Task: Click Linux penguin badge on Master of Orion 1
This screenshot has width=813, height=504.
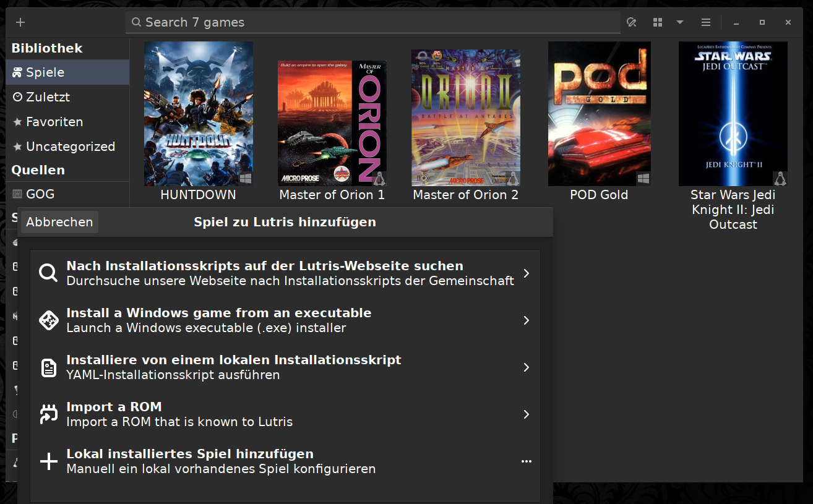Action: coord(379,179)
